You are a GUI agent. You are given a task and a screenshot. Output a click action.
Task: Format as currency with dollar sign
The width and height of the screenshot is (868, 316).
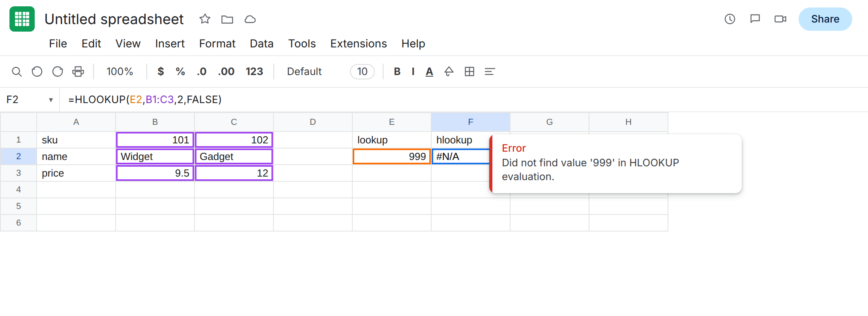pos(161,71)
